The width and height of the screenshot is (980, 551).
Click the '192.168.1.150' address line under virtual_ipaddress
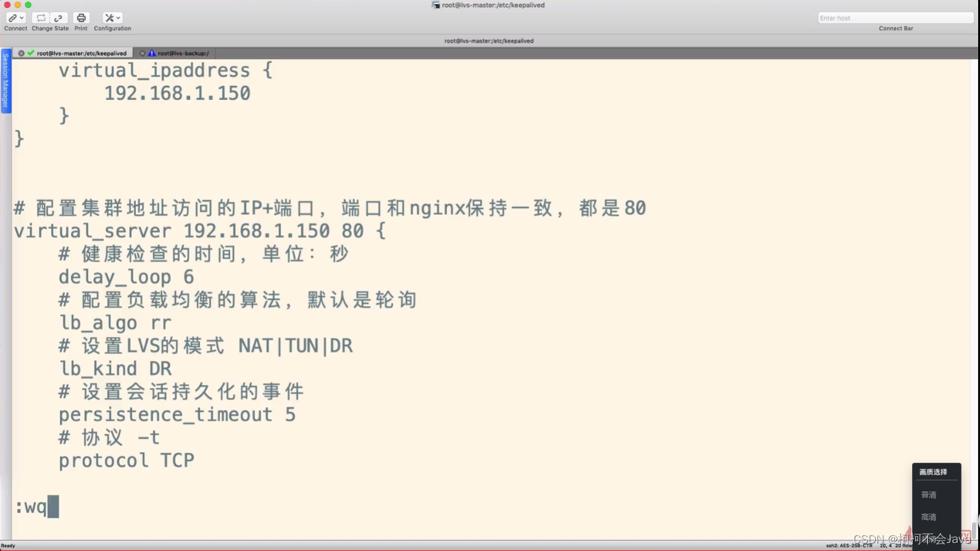pos(177,93)
